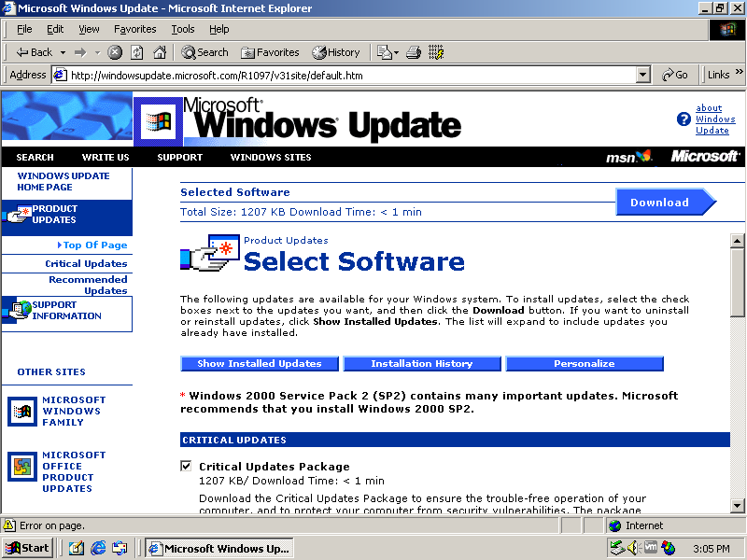Image resolution: width=747 pixels, height=560 pixels.
Task: Click the Product Updates sidebar icon
Action: point(17,215)
